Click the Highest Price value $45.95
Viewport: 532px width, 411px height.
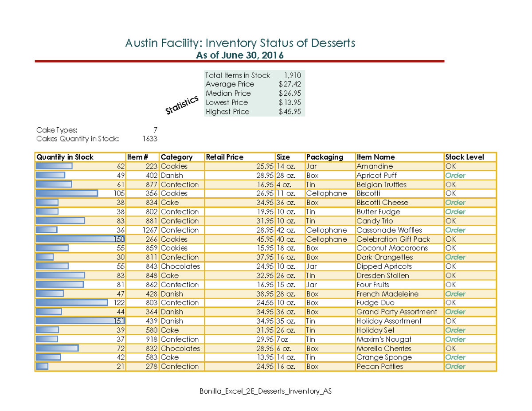coord(289,112)
